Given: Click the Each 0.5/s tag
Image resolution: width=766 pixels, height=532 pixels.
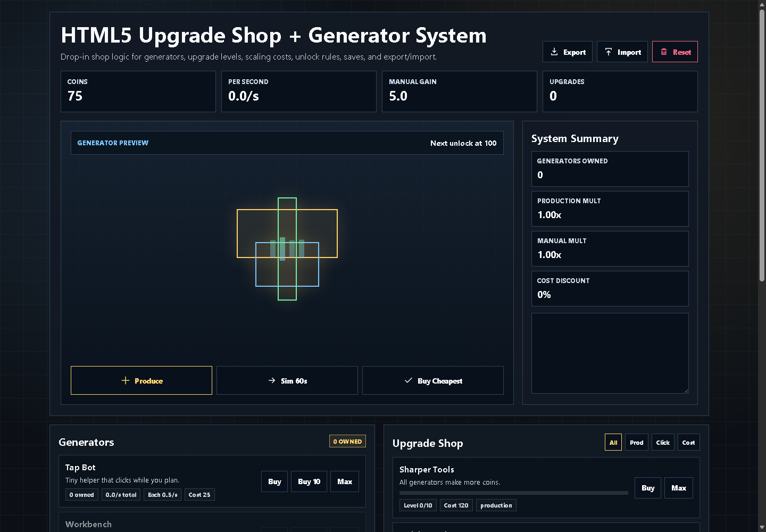Looking at the screenshot, I should coord(163,495).
